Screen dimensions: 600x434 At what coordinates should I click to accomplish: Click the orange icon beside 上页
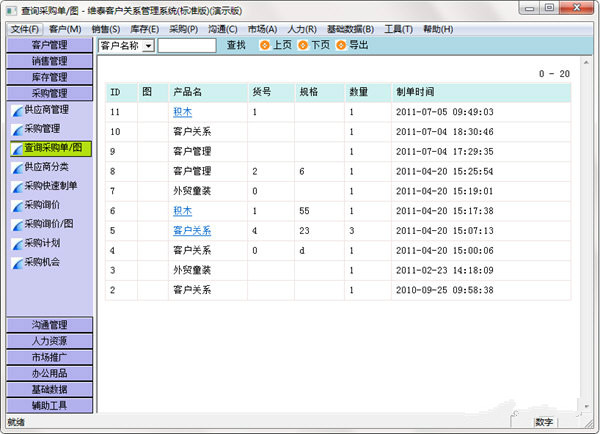pyautogui.click(x=264, y=46)
